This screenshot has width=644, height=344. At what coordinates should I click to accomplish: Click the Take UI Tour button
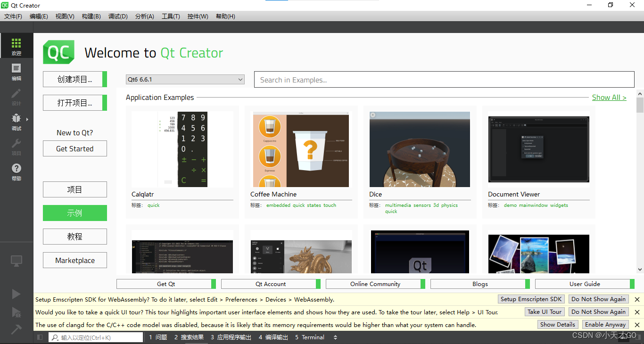point(545,312)
